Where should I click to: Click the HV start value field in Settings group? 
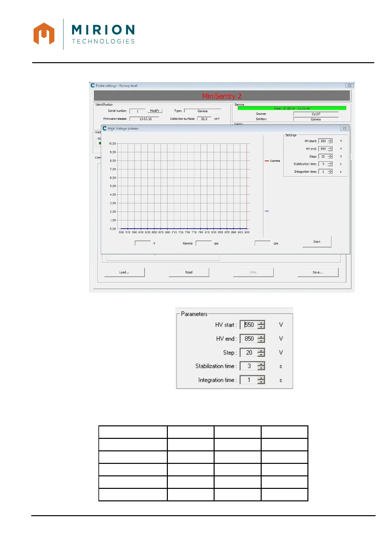coord(323,141)
